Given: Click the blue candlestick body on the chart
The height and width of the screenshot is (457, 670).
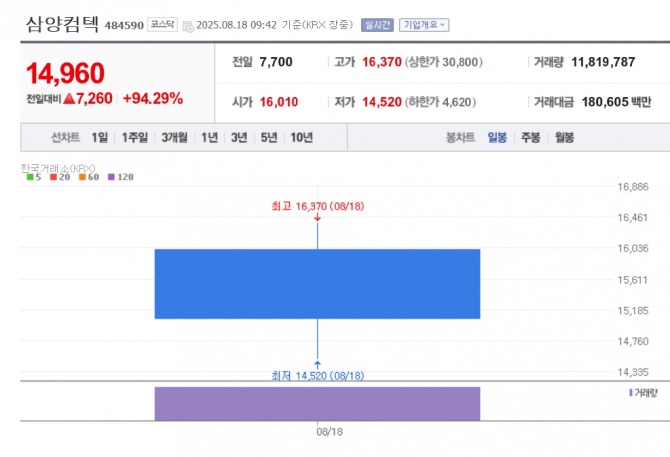Looking at the screenshot, I should coord(317,284).
